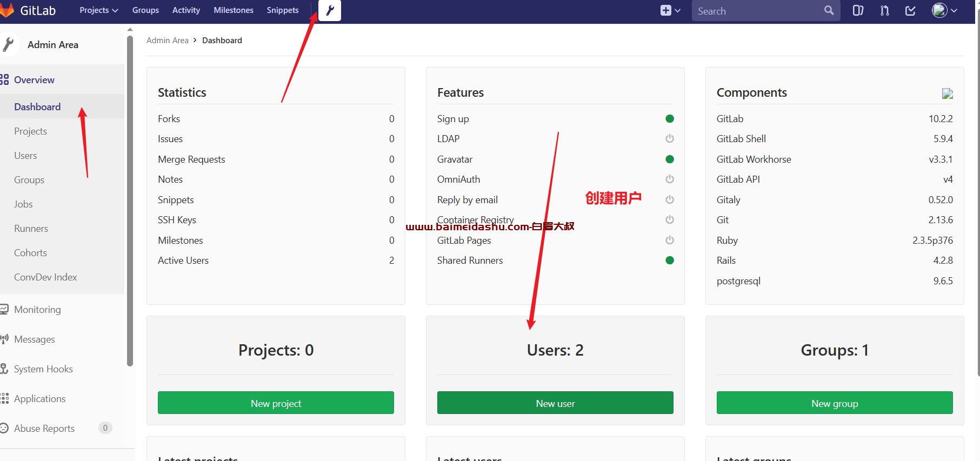This screenshot has height=461, width=980.
Task: Click the wrench icon beside Admin Area heading
Action: click(x=8, y=45)
